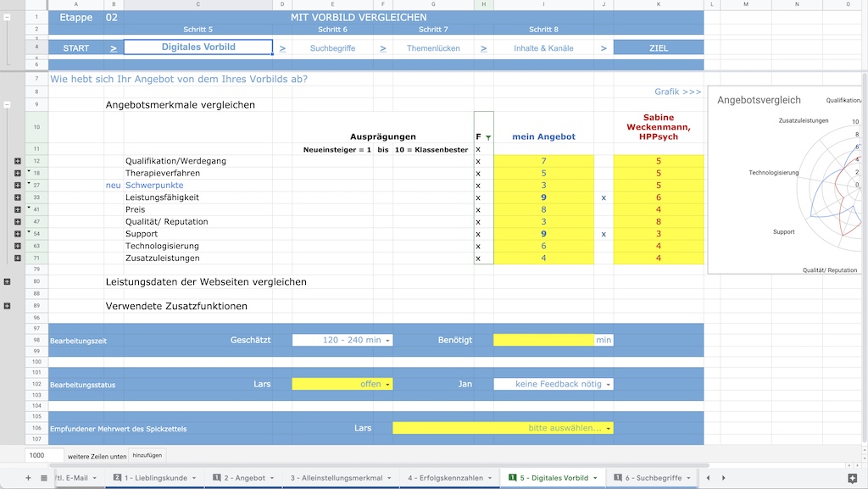
Task: Click the Sabine Weckenmann, HPPsych header cell
Action: click(659, 127)
